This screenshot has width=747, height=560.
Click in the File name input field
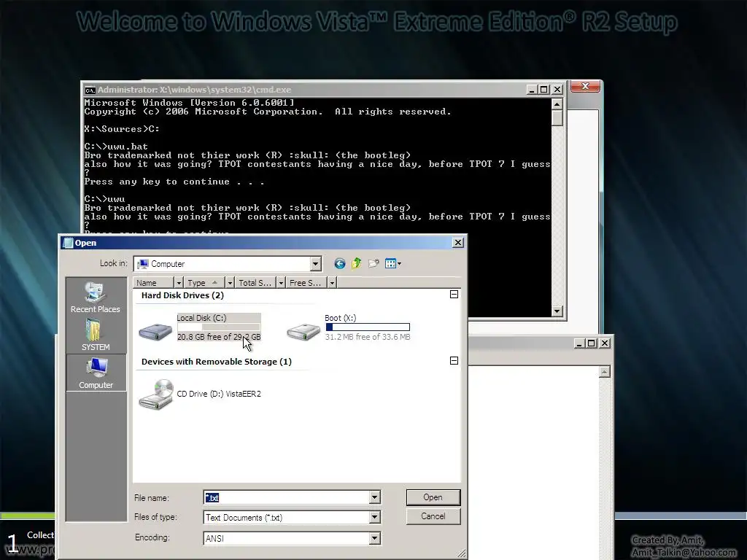click(x=286, y=497)
